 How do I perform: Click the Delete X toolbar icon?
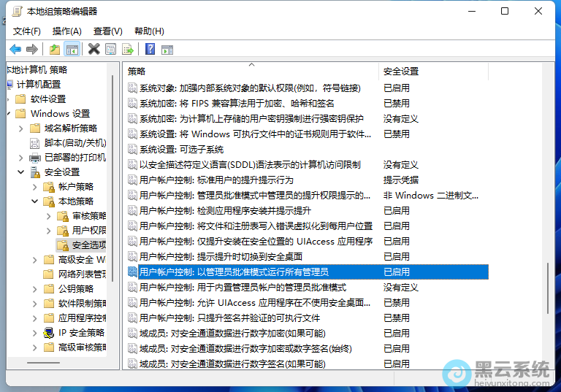pos(93,49)
